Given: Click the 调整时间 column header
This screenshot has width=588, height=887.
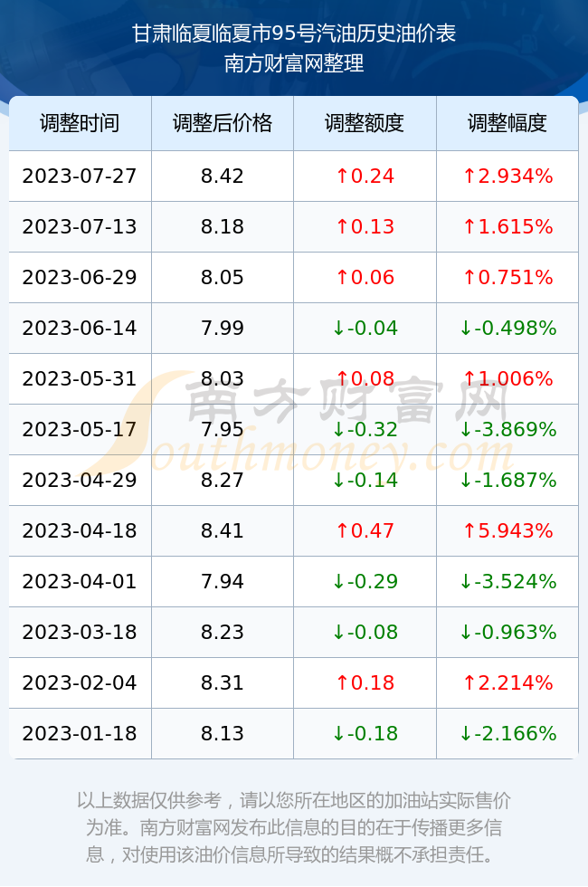Looking at the screenshot, I should click(x=80, y=123).
